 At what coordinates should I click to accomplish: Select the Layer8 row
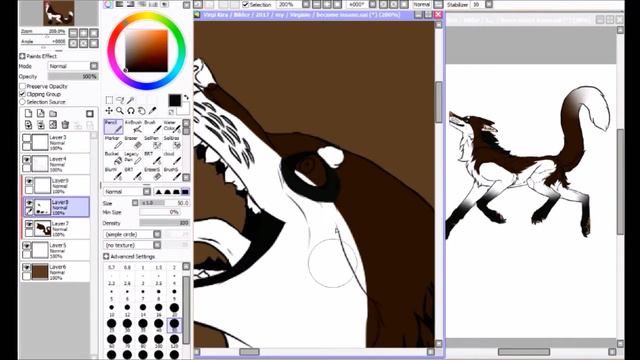(56, 207)
